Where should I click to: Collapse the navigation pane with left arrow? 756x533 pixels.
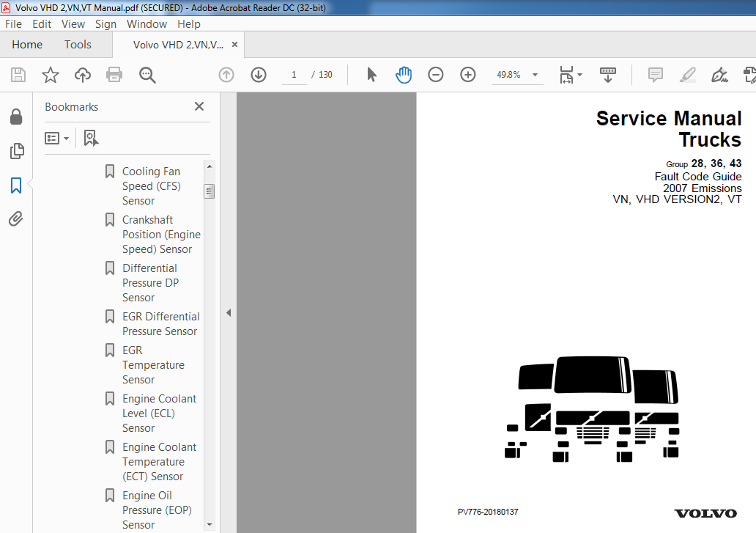pos(229,312)
